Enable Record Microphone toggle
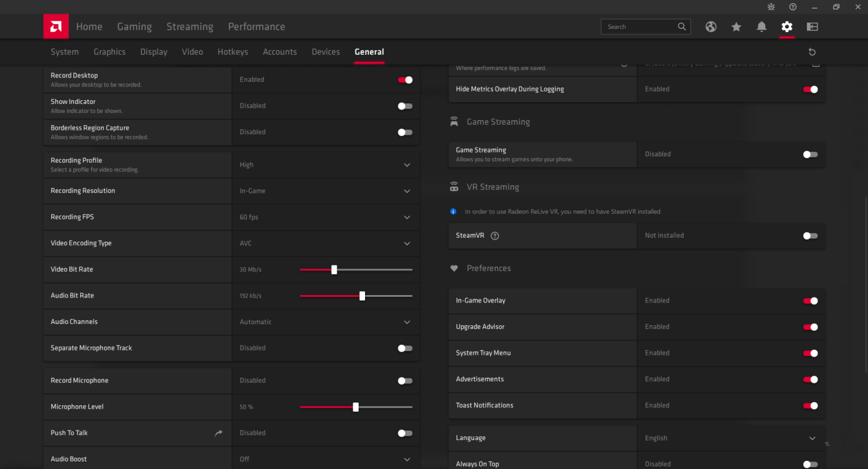Viewport: 868px width, 469px height. click(405, 381)
